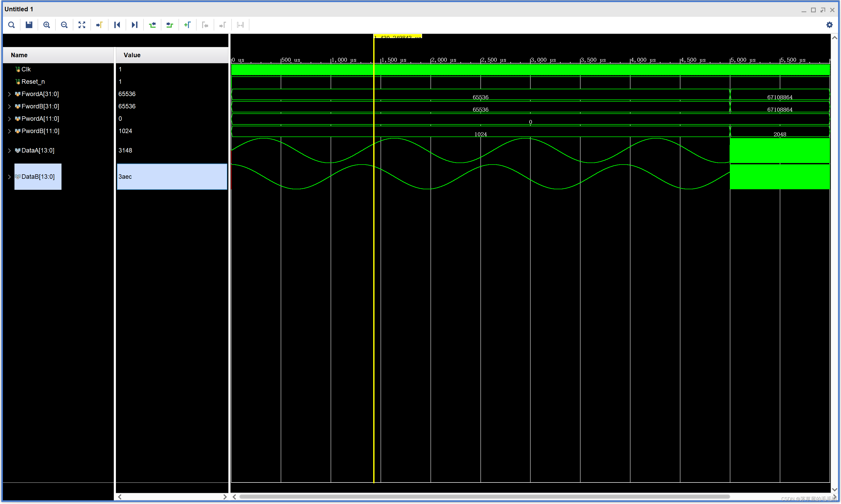Open waveform settings gear
The image size is (841, 504).
(829, 25)
